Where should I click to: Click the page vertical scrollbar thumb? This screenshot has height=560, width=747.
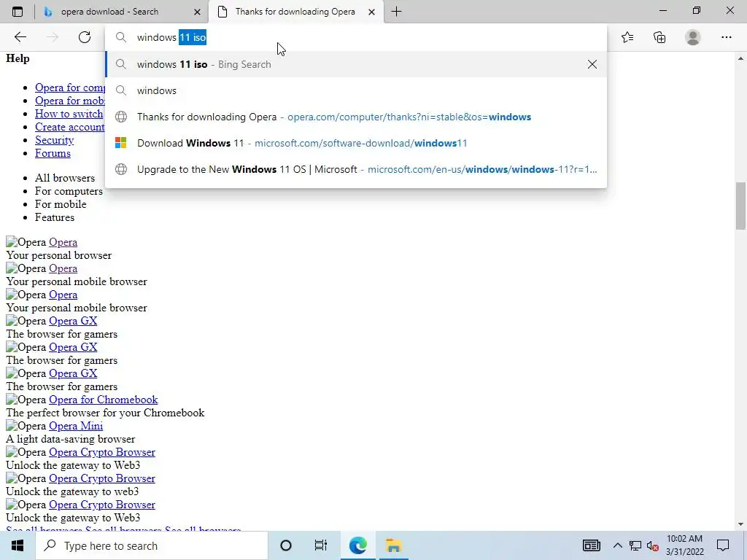[740, 206]
